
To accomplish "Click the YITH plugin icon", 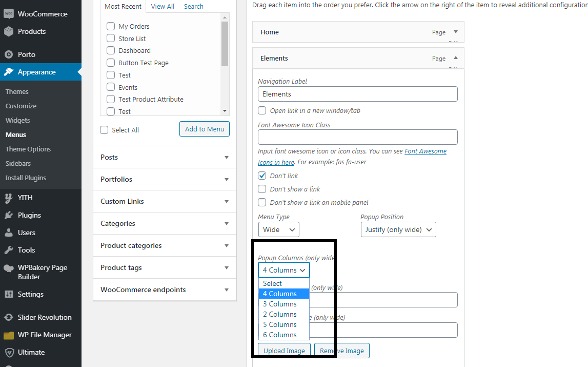I will pyautogui.click(x=9, y=198).
